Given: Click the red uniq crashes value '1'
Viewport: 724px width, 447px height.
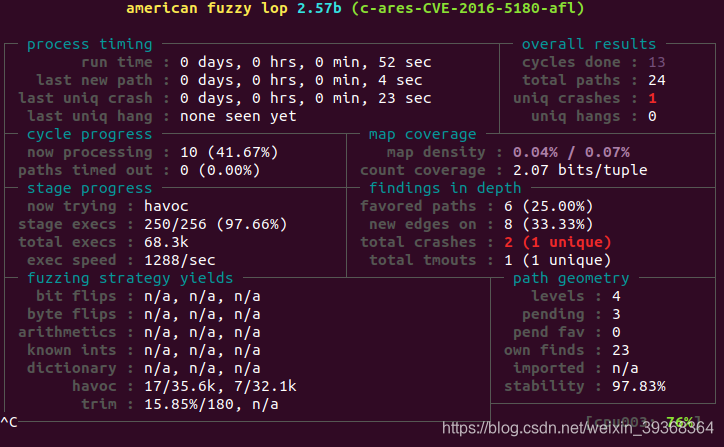Looking at the screenshot, I should (x=652, y=98).
